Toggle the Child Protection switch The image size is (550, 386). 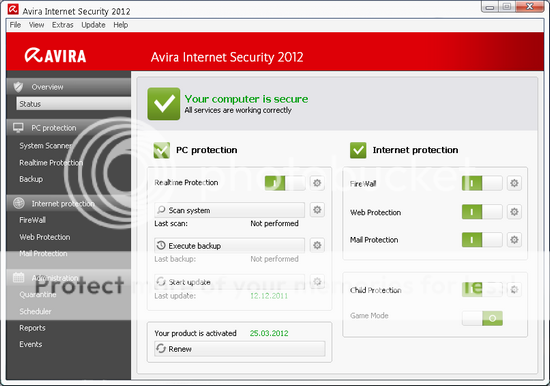pos(482,290)
